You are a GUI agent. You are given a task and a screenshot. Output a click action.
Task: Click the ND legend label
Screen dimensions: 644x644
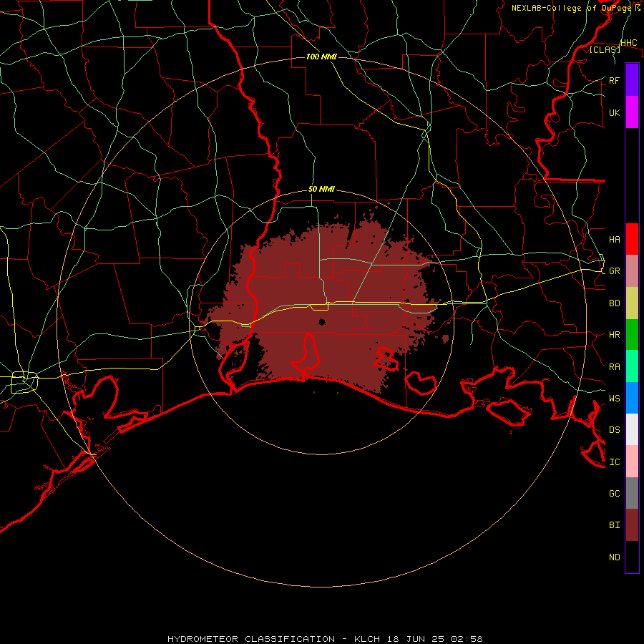click(614, 557)
